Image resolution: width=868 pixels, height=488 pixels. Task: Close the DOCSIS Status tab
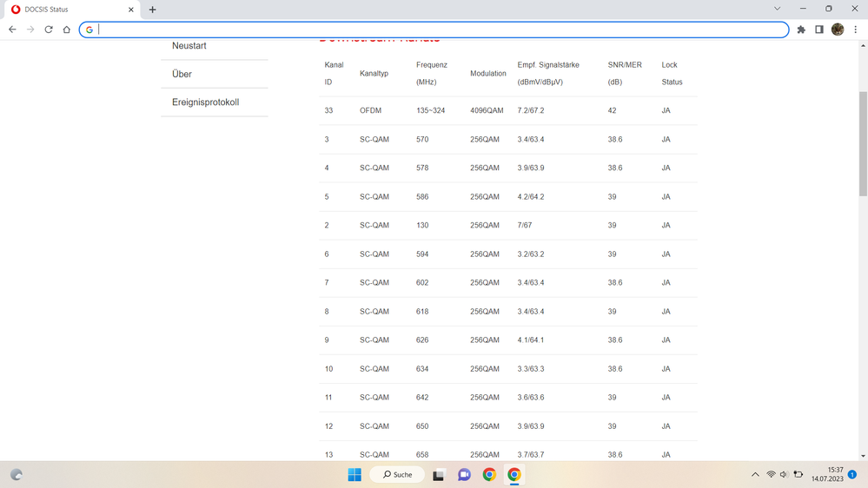tap(131, 10)
